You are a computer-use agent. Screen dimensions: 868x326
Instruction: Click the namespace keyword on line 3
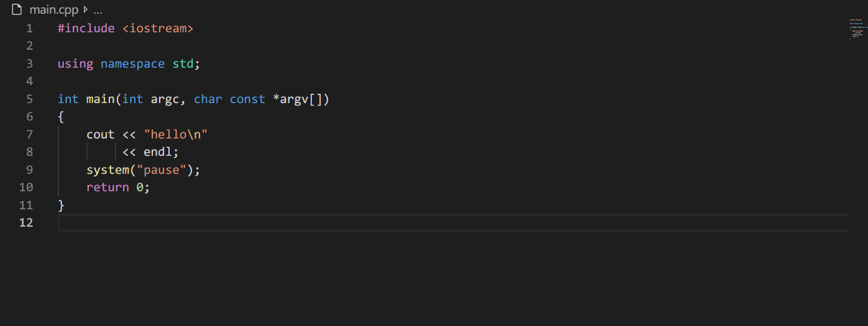click(x=132, y=64)
